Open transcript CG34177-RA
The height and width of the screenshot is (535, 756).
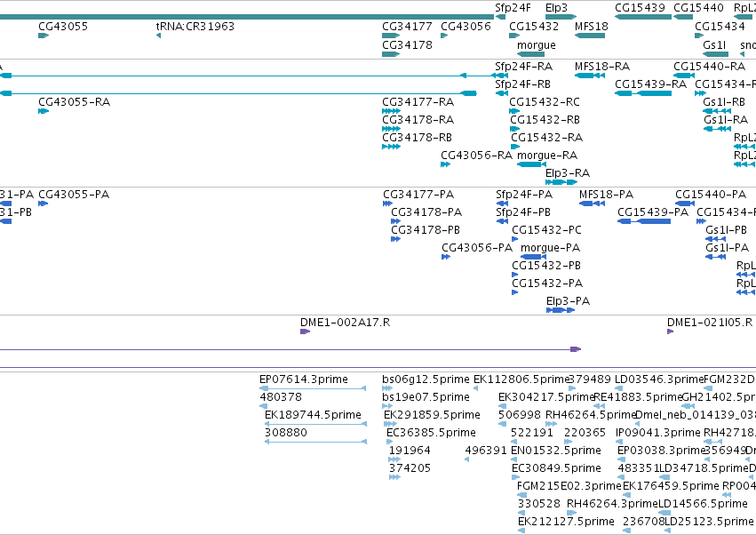click(x=418, y=102)
